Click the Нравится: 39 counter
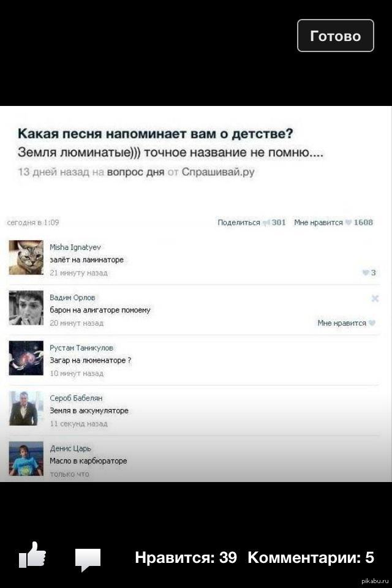The image size is (392, 588). (186, 557)
